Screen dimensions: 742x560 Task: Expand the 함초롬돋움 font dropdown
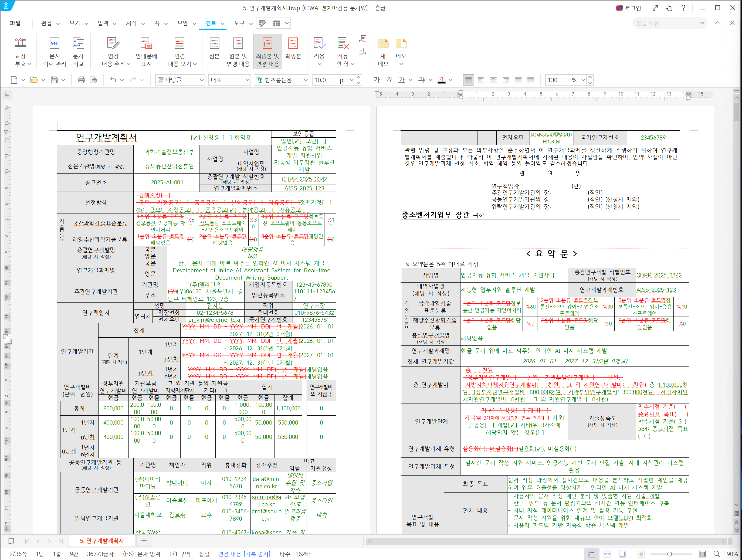pos(306,80)
